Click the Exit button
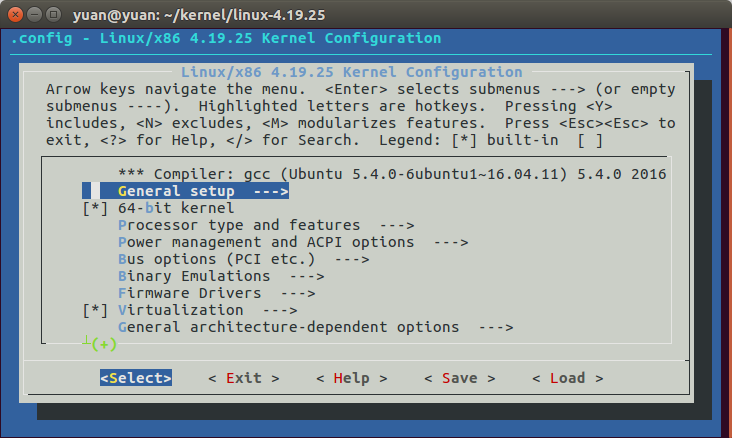732x438 pixels. click(244, 378)
